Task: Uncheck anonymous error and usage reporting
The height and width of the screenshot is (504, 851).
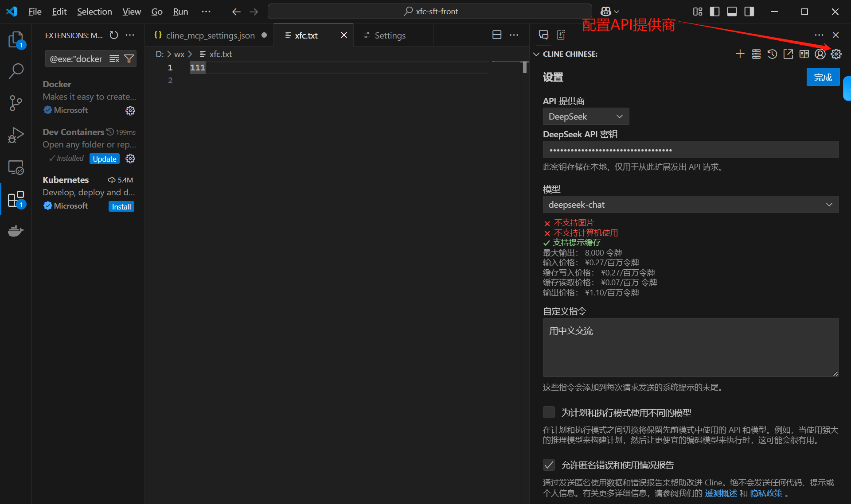Action: 549,465
